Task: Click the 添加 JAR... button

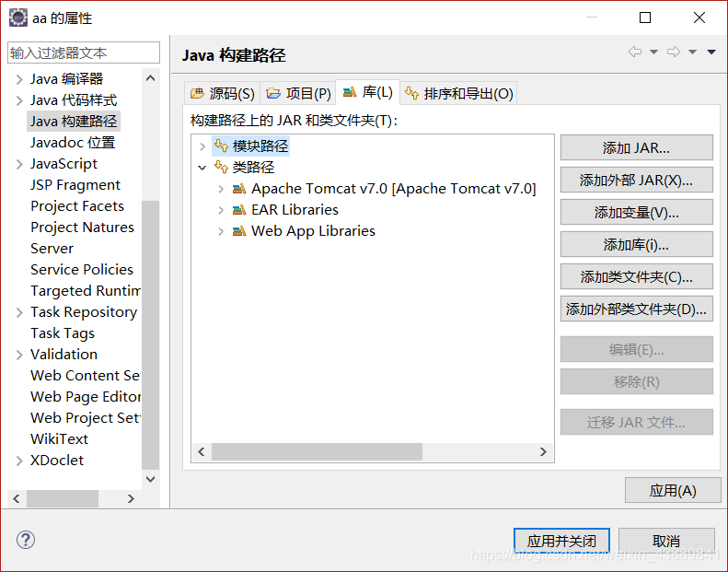Action: point(637,147)
